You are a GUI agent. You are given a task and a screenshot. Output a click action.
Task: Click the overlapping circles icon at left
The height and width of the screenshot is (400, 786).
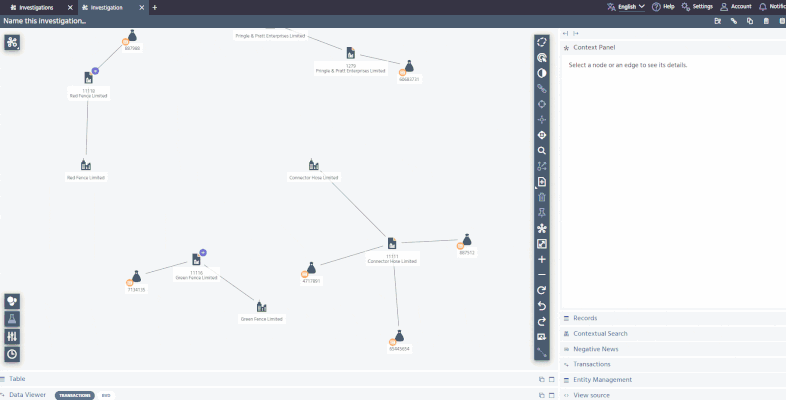point(12,301)
